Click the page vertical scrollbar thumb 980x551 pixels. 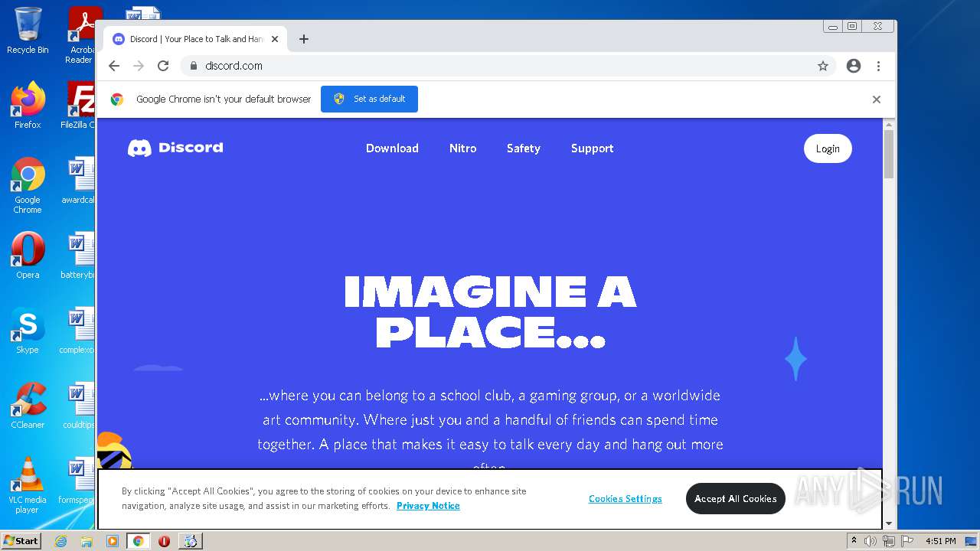click(x=889, y=154)
